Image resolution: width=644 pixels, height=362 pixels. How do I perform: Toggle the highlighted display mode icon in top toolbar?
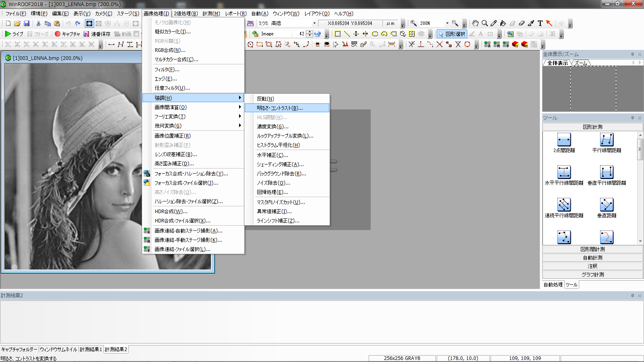pyautogui.click(x=89, y=23)
